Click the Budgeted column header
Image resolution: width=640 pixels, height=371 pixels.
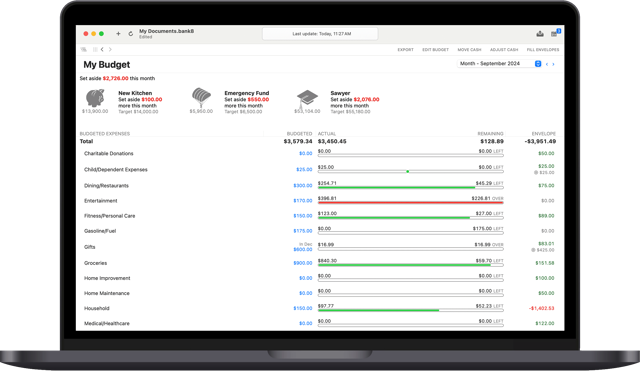click(x=299, y=133)
